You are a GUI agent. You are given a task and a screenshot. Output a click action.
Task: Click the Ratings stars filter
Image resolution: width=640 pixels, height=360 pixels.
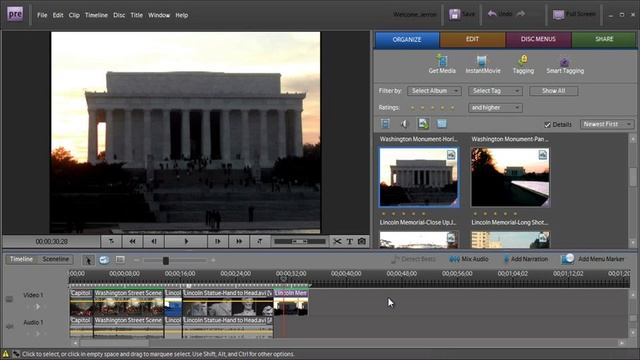[433, 108]
